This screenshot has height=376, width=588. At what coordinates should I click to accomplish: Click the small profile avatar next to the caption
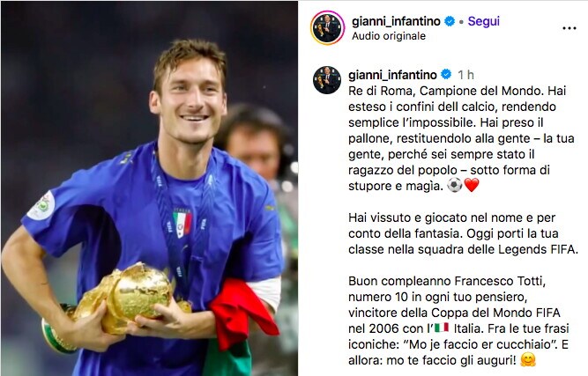(x=327, y=80)
